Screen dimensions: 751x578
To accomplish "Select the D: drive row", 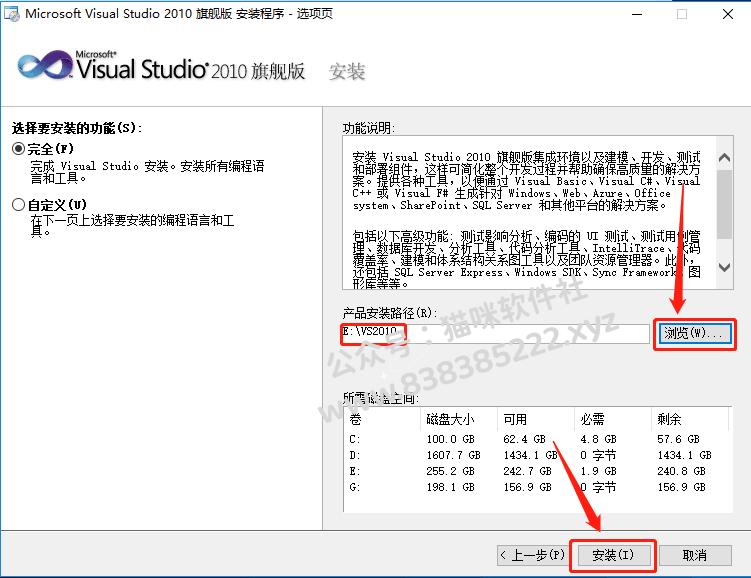I will (537, 455).
